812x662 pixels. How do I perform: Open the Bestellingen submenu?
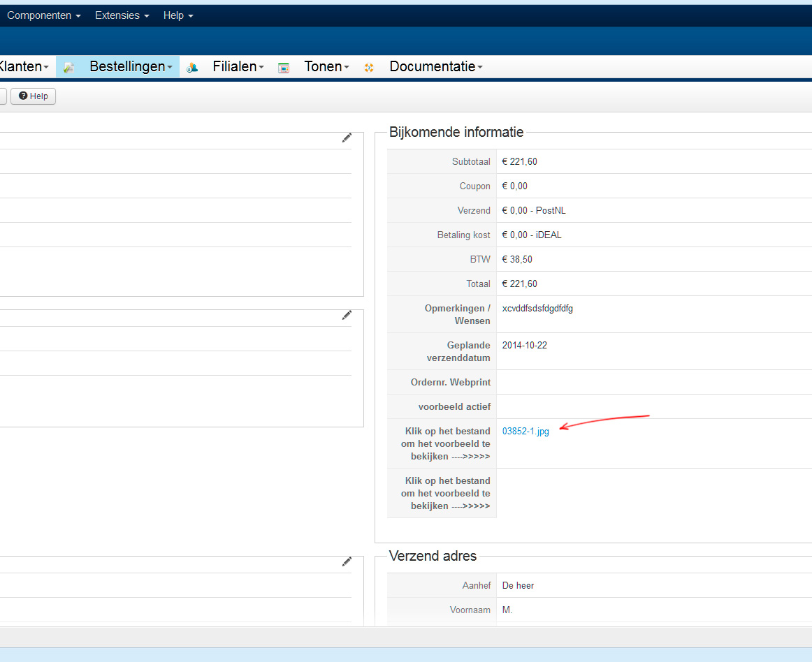coord(131,66)
